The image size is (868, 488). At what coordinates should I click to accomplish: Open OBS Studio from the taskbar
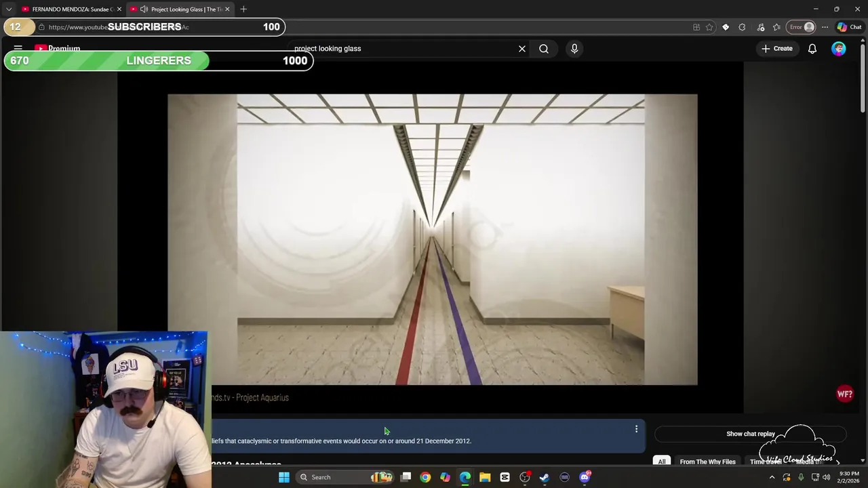525,477
